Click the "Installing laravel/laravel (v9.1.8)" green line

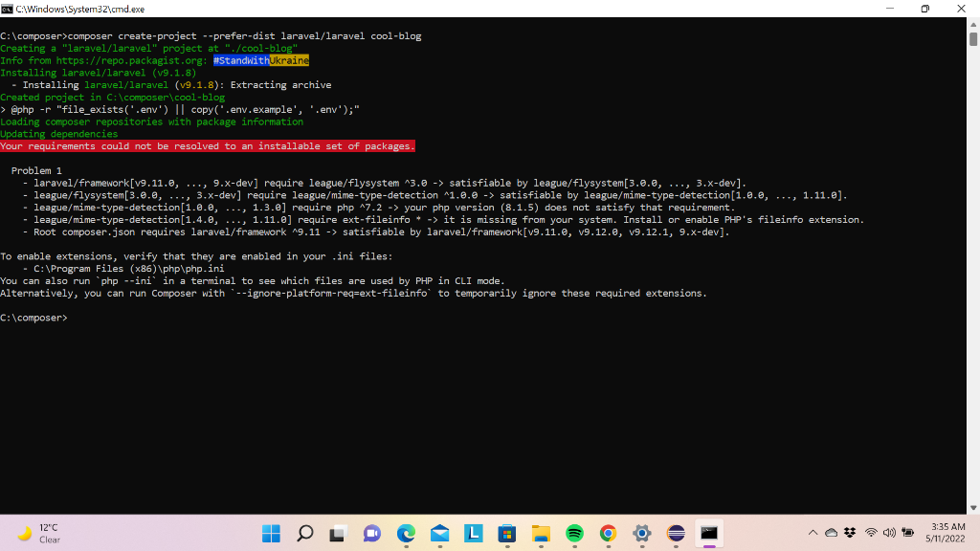99,73
